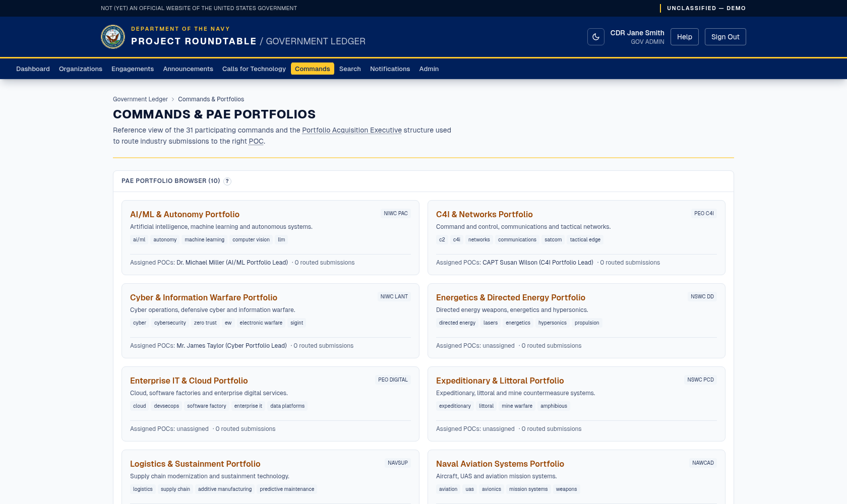
Task: Click the Navy seal logo
Action: tap(113, 37)
